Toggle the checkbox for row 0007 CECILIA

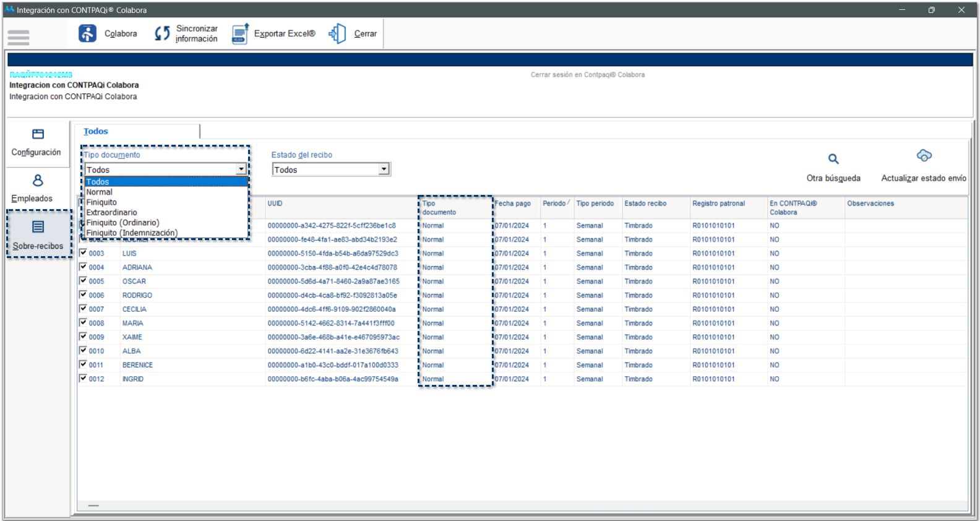click(x=84, y=308)
